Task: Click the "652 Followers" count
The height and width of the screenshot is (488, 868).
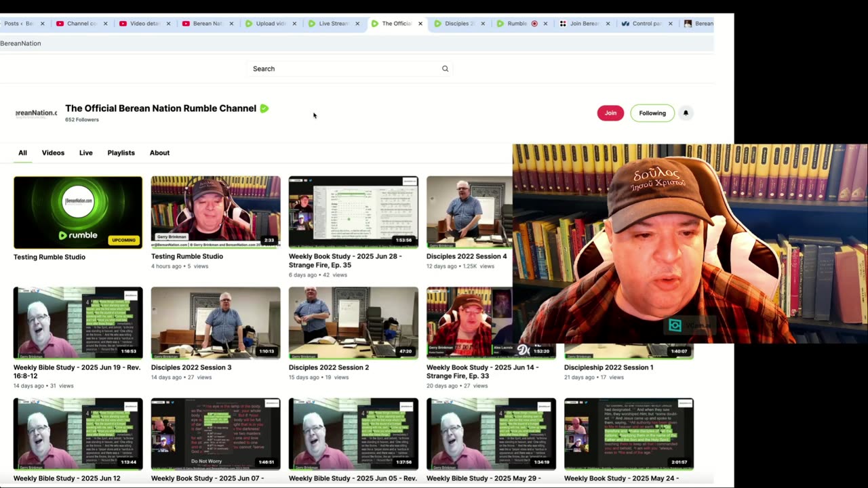Action: 82,120
